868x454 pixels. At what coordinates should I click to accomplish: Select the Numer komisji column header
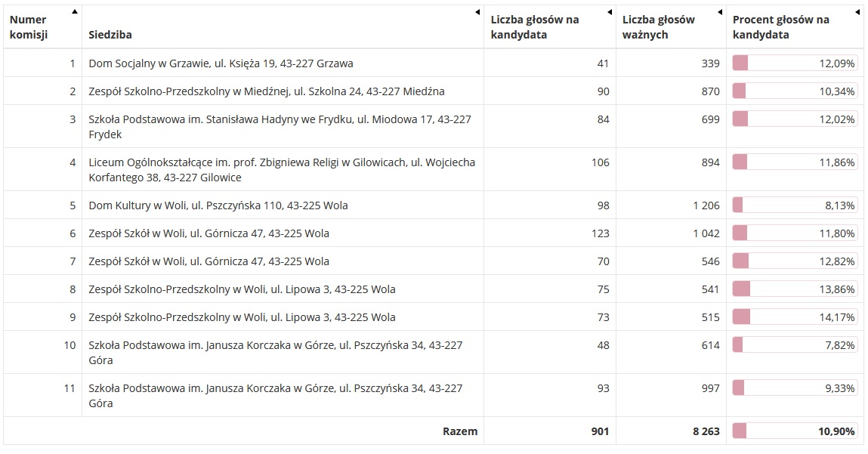point(42,26)
